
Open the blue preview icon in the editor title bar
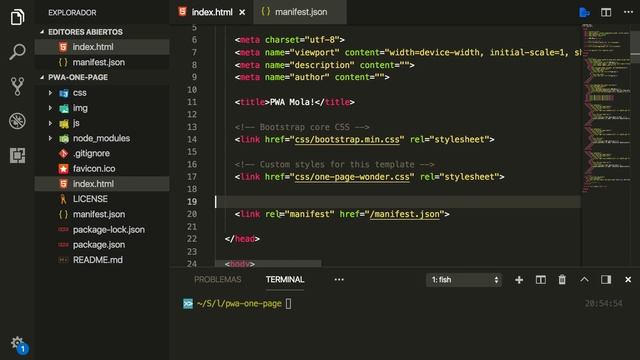coord(584,13)
